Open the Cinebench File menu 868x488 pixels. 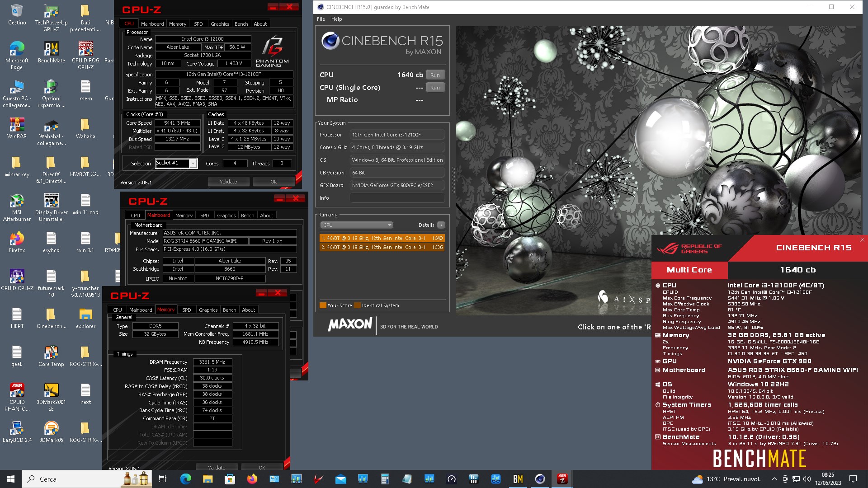click(x=321, y=19)
